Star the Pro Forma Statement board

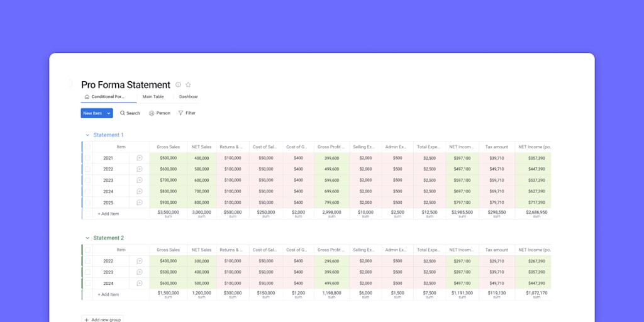pyautogui.click(x=188, y=85)
